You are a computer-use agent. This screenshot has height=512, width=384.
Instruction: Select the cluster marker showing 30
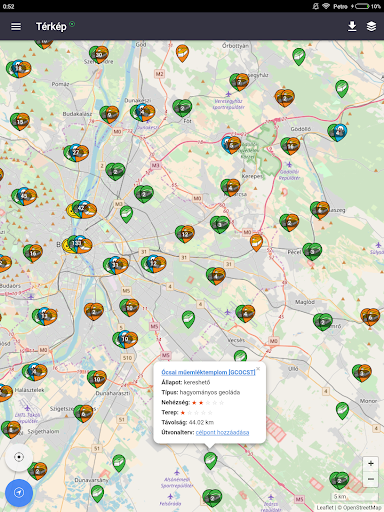coord(99,55)
